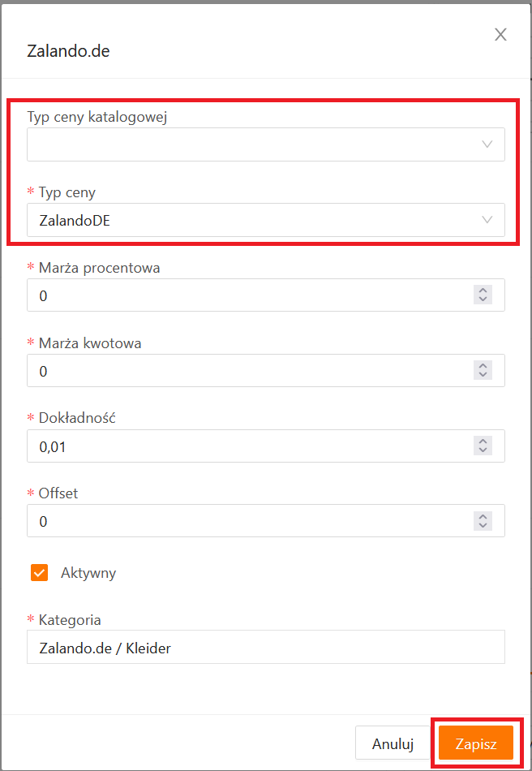The image size is (532, 771).
Task: Focus the Marża procentowa input field
Action: point(243,295)
